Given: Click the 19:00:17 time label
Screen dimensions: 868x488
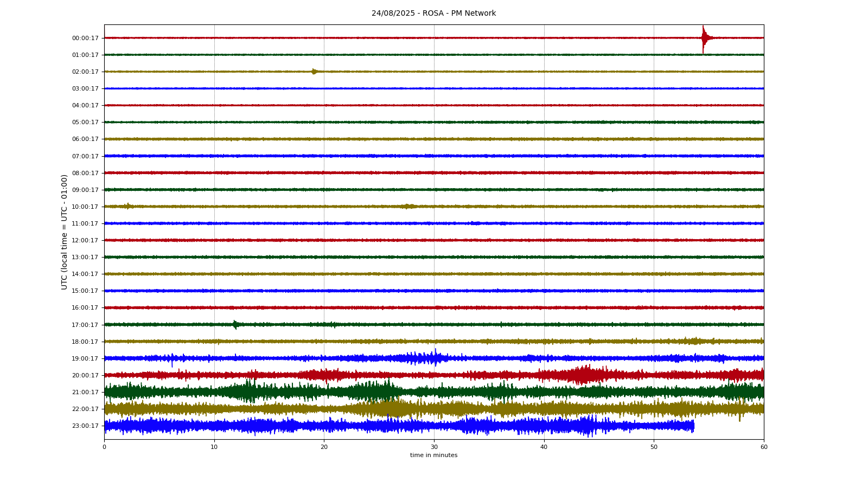Looking at the screenshot, I should point(85,358).
